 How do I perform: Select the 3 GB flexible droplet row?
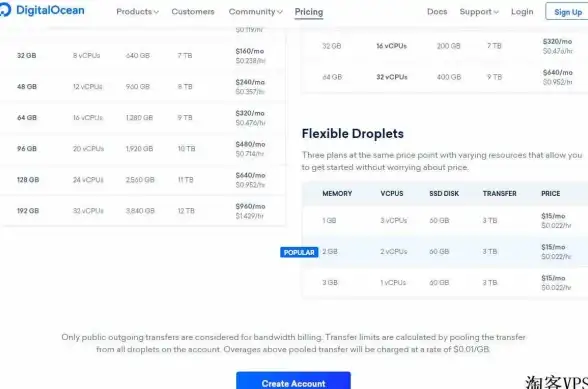click(445, 283)
